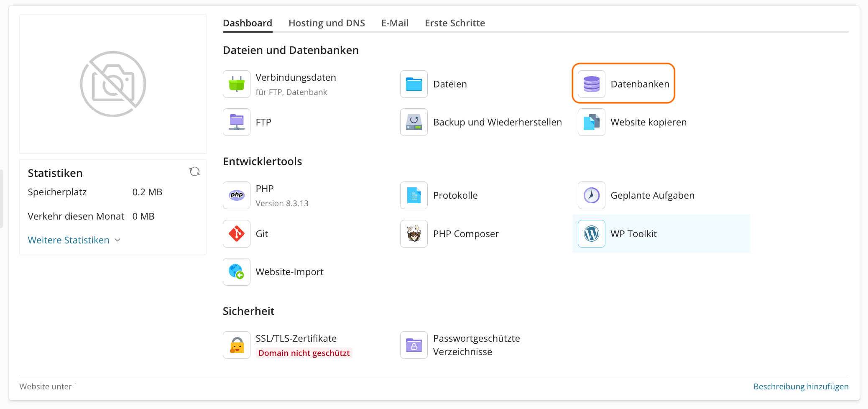Open the Datenbanken database icon
The width and height of the screenshot is (868, 409).
[x=592, y=84]
